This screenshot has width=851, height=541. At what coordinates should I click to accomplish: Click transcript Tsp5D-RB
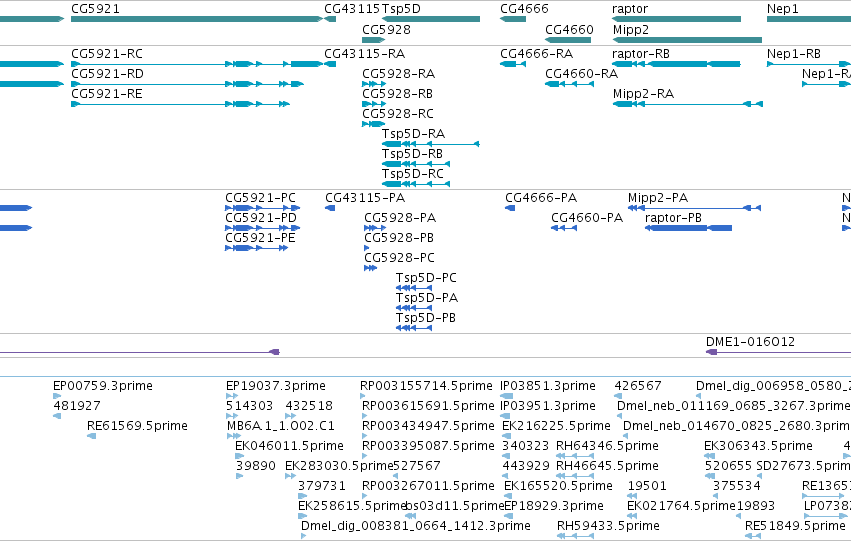click(x=416, y=164)
